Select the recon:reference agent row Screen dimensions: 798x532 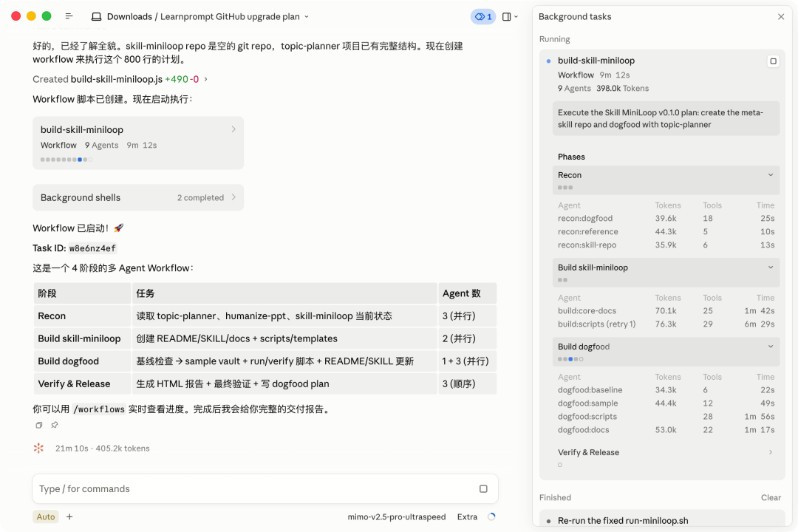tap(666, 231)
